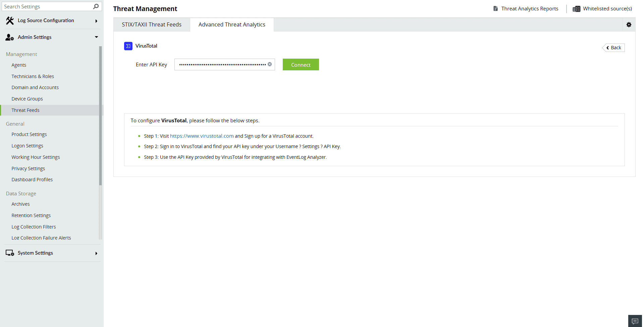Click the VirusTotal heading text
The height and width of the screenshot is (327, 644).
(x=146, y=46)
